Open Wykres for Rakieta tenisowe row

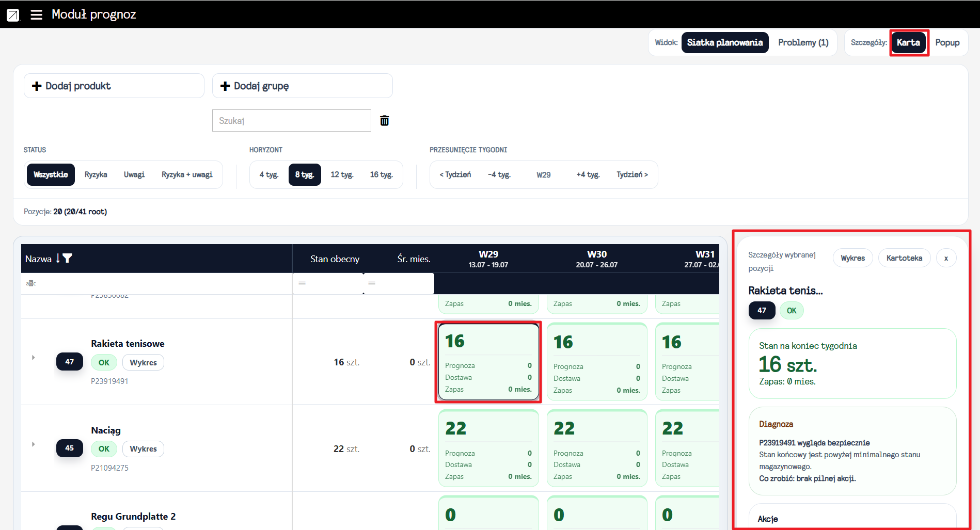coord(143,362)
